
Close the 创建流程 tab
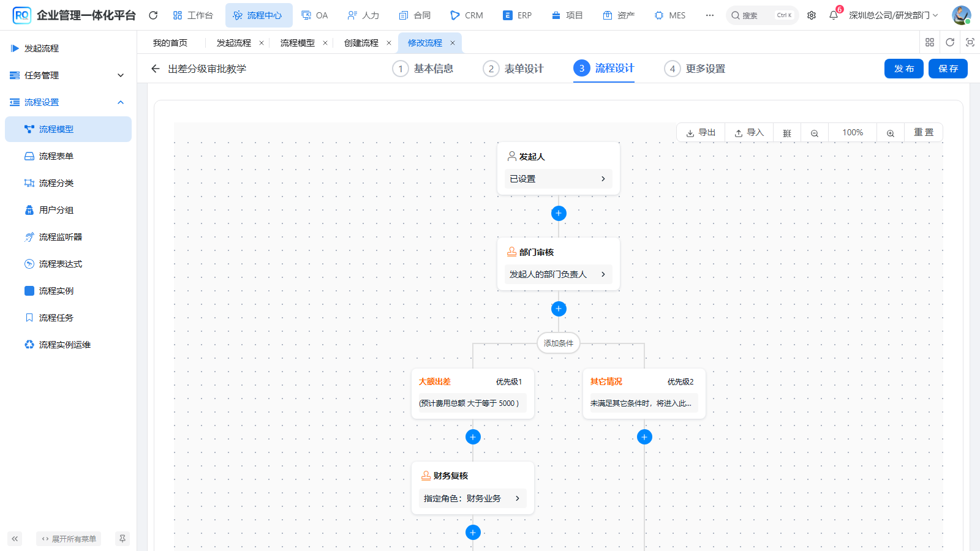[x=389, y=43]
